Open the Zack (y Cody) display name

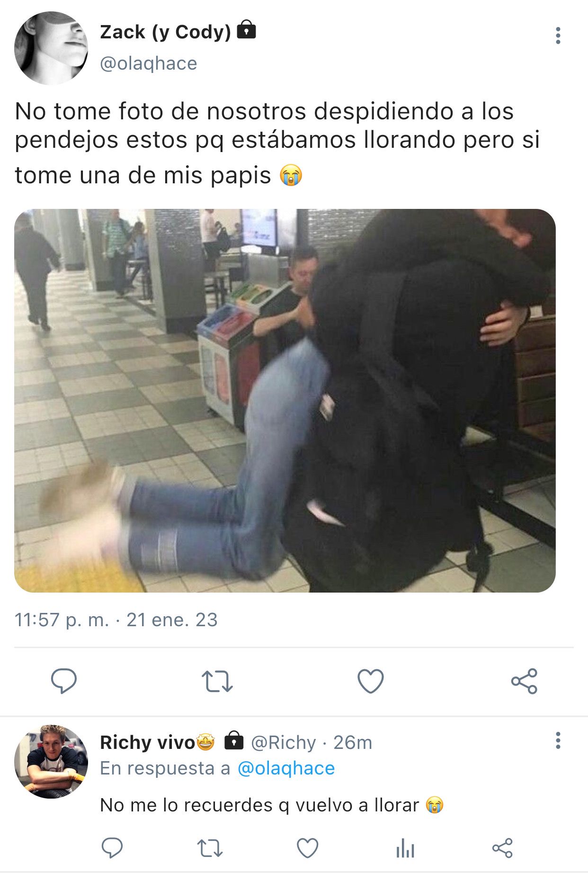pos(165,32)
